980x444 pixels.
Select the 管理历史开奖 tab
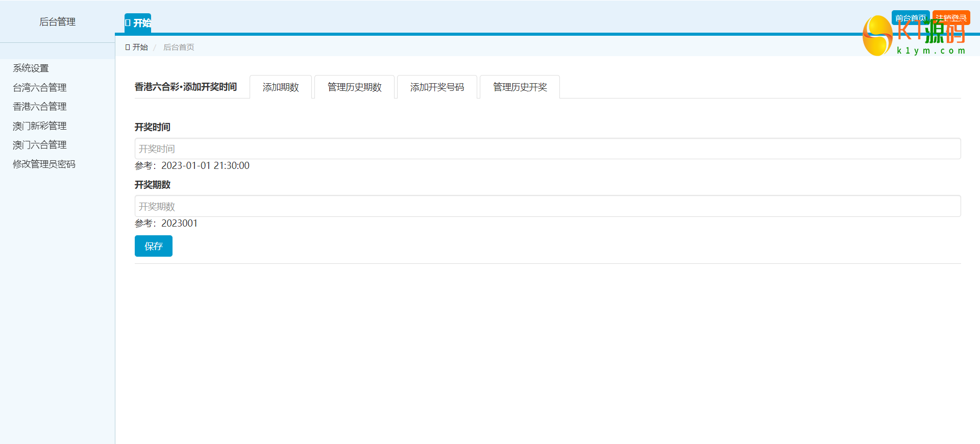520,87
